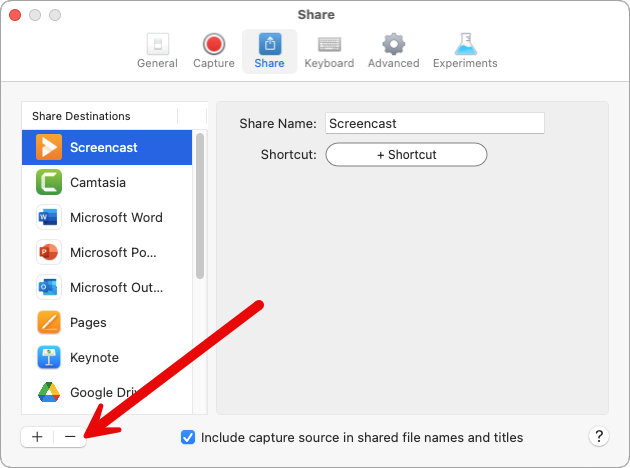Click the + Shortcut button
630x468 pixels.
coord(406,155)
